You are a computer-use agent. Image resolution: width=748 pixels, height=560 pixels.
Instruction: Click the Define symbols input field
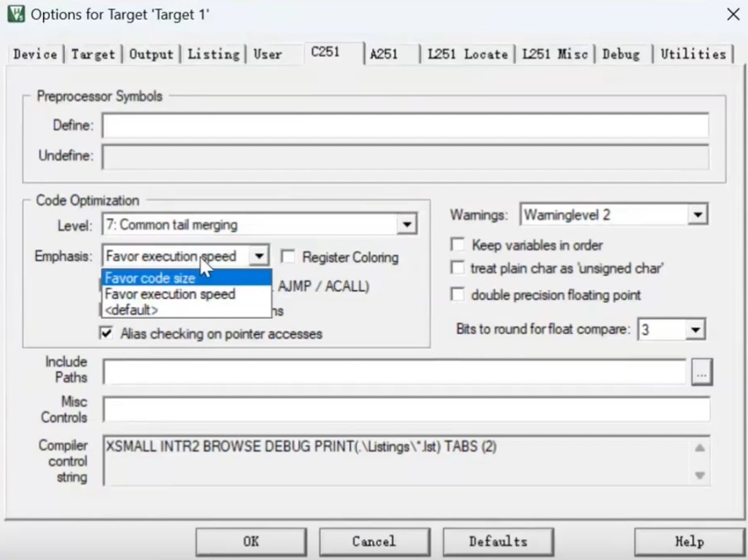click(x=405, y=126)
